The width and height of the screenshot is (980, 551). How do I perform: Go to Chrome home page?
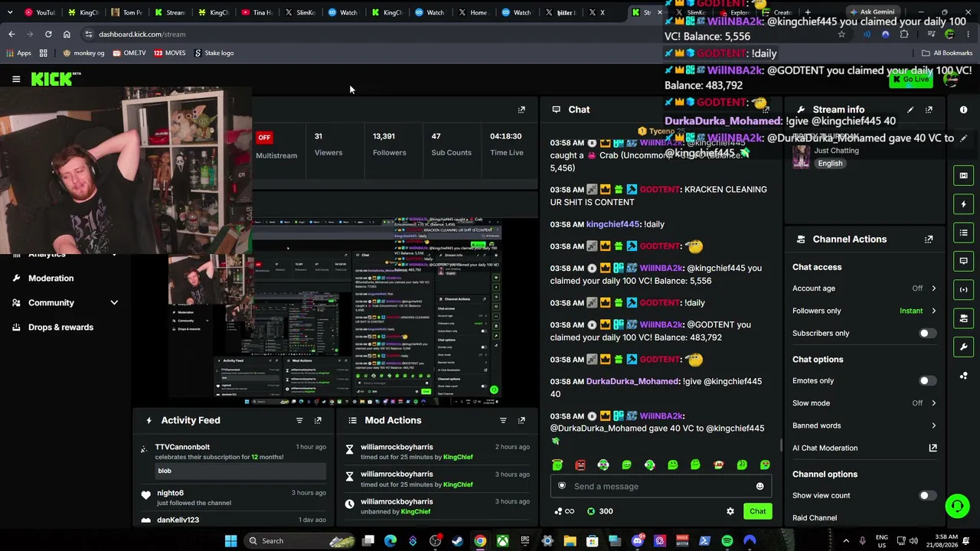pos(67,34)
